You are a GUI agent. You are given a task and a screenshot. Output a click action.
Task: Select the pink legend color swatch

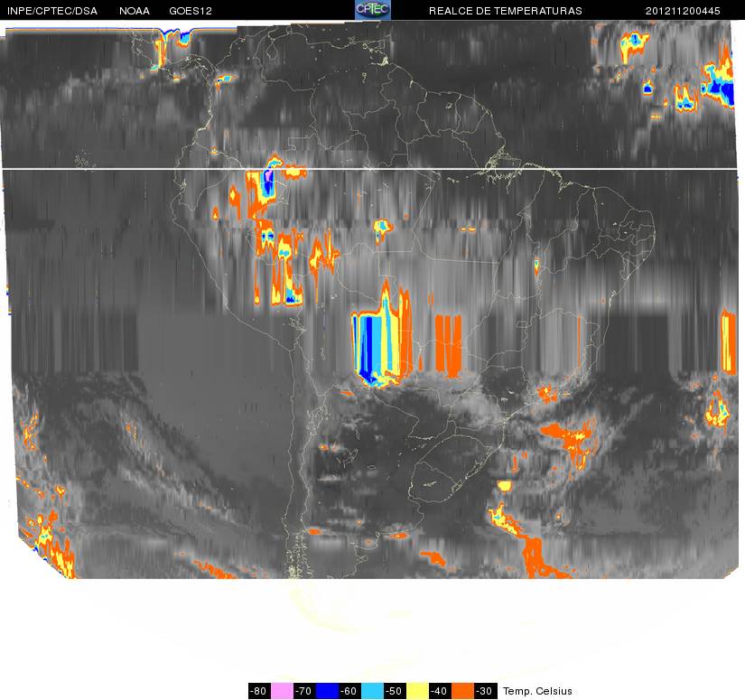coord(282,691)
